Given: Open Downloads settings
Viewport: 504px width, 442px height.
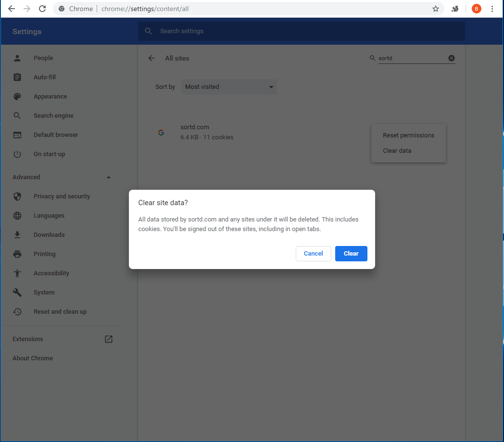Looking at the screenshot, I should (x=49, y=235).
